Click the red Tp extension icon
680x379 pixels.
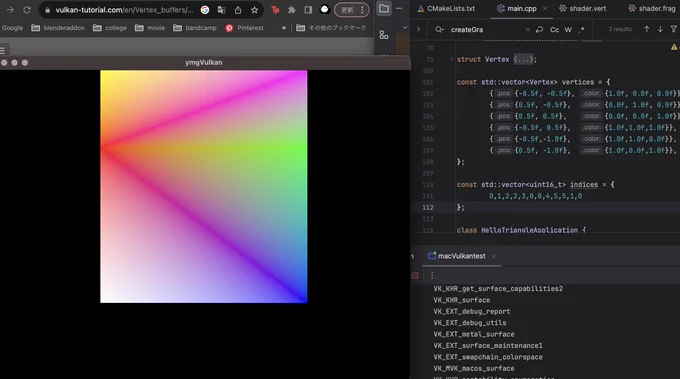click(275, 10)
